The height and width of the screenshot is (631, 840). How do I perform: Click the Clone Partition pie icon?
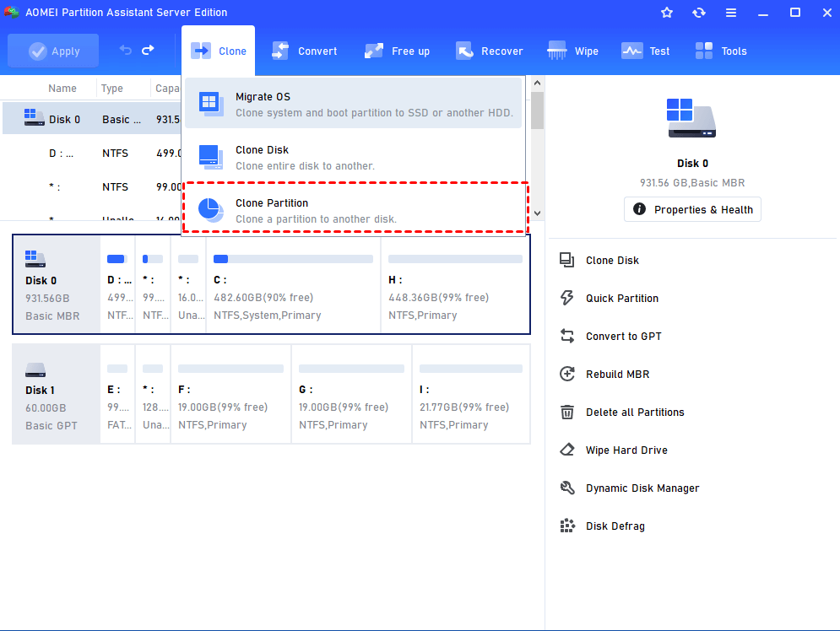210,210
